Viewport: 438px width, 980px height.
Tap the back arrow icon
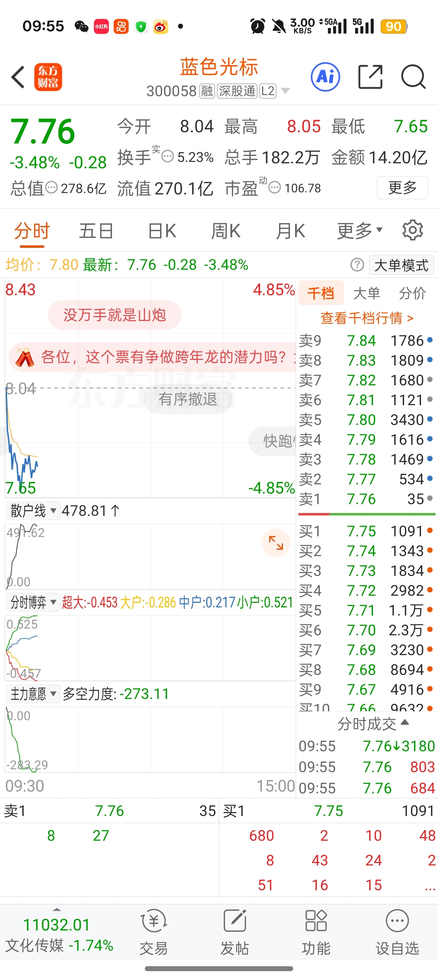point(18,77)
